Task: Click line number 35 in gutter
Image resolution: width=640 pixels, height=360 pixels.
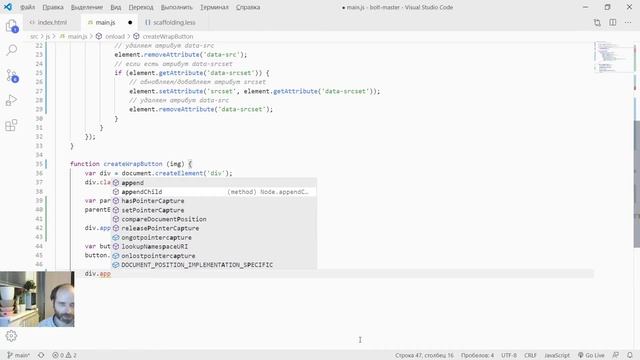Action: pyautogui.click(x=39, y=164)
